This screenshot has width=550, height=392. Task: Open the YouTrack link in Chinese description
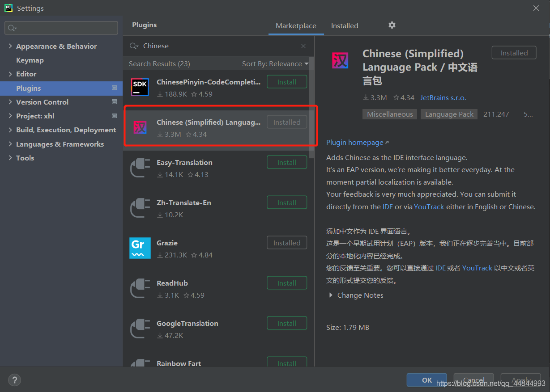(477, 268)
